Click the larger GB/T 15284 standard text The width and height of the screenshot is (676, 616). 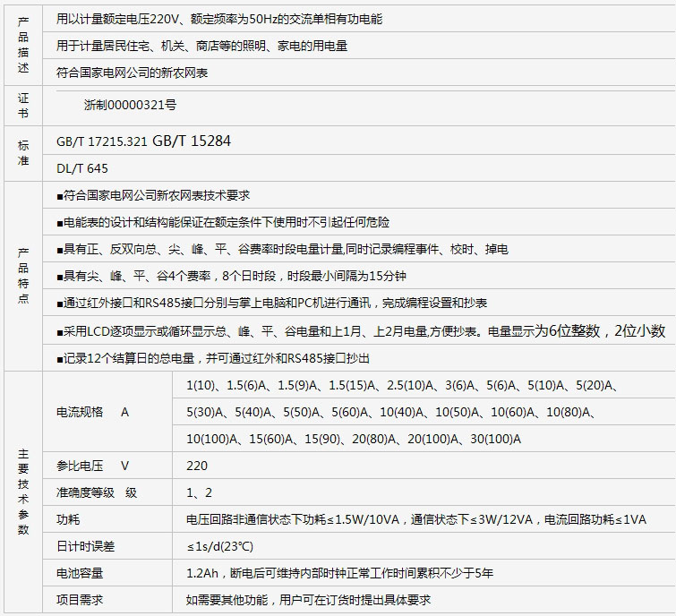[192, 141]
